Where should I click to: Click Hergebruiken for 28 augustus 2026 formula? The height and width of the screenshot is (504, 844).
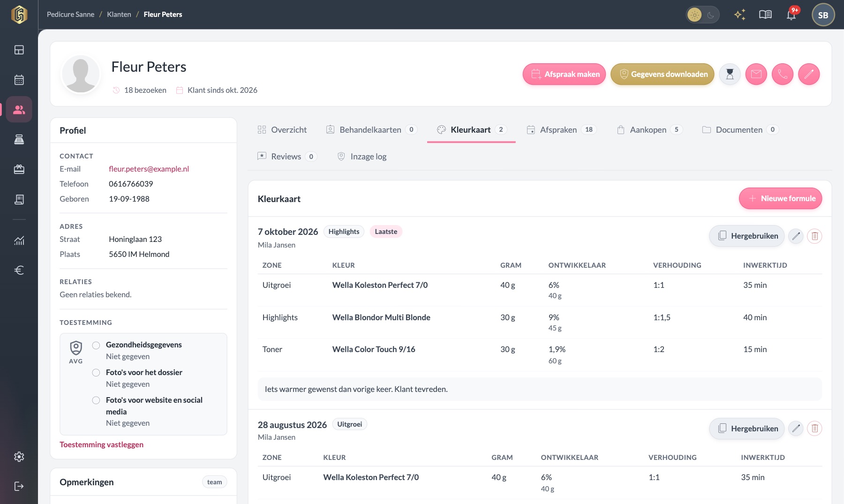(747, 429)
